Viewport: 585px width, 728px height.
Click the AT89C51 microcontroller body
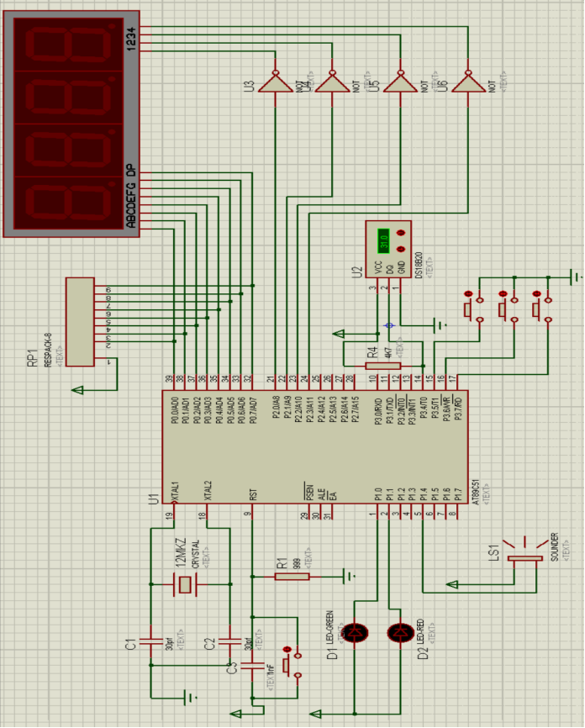pos(315,446)
